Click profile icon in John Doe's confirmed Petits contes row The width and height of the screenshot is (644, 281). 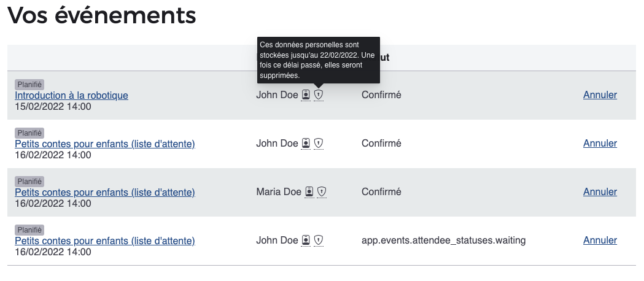[x=306, y=143]
